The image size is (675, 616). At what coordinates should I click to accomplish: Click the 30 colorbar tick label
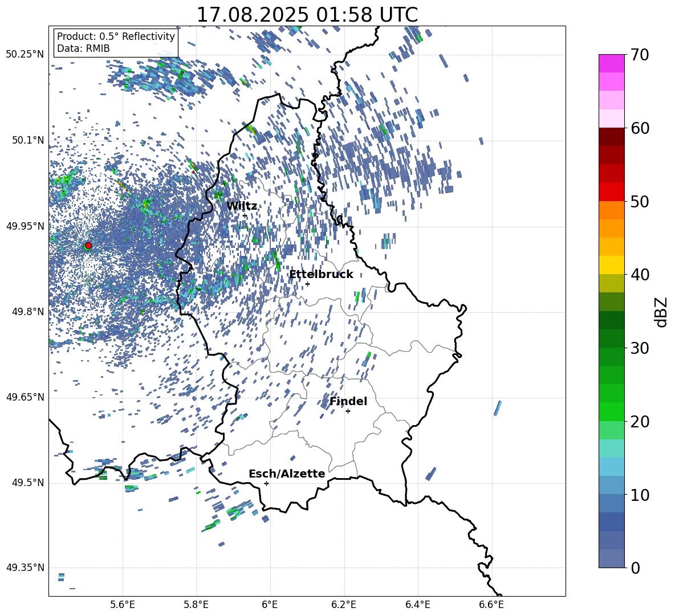[x=640, y=348]
